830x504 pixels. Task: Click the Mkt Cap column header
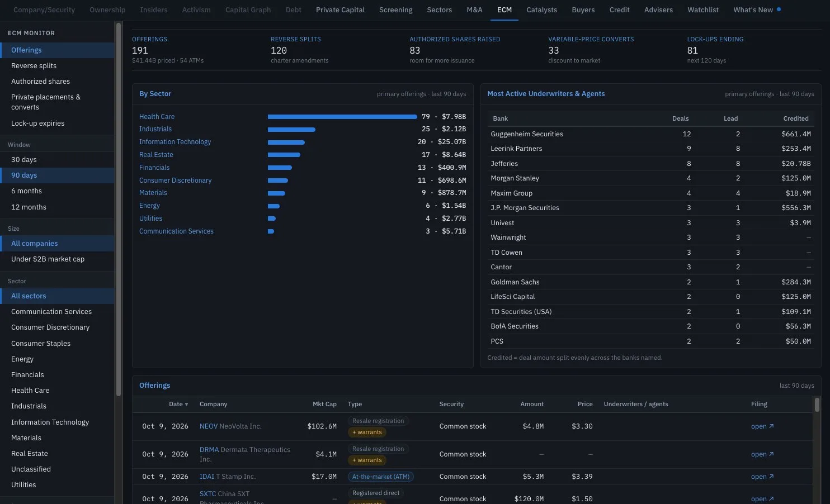pyautogui.click(x=324, y=404)
